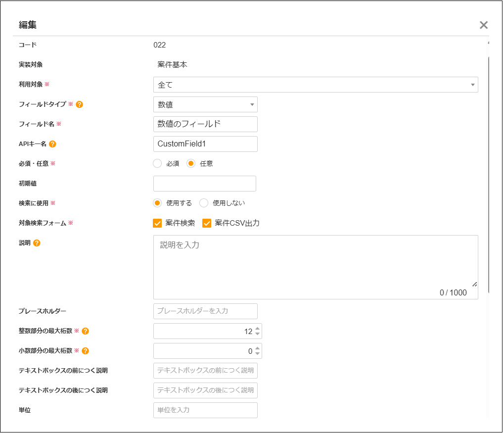Viewport: 504px width, 434px height.
Task: Open the 利用対象 dropdown
Action: coord(316,85)
